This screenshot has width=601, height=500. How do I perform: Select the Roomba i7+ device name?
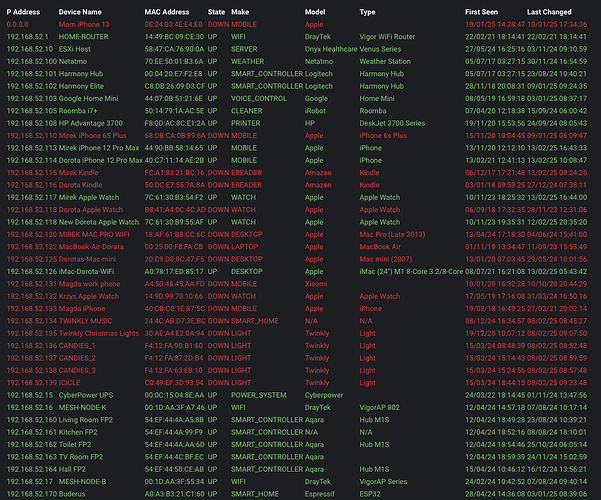[78, 111]
